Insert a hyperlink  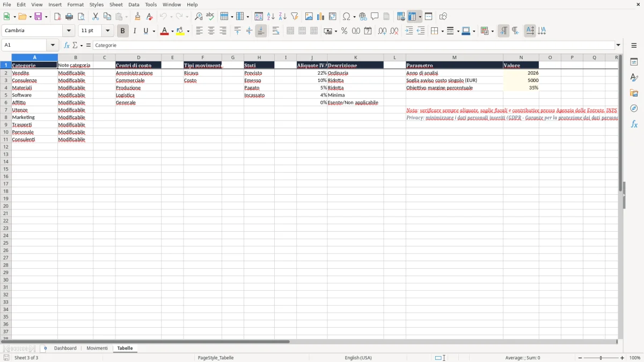coord(363,17)
